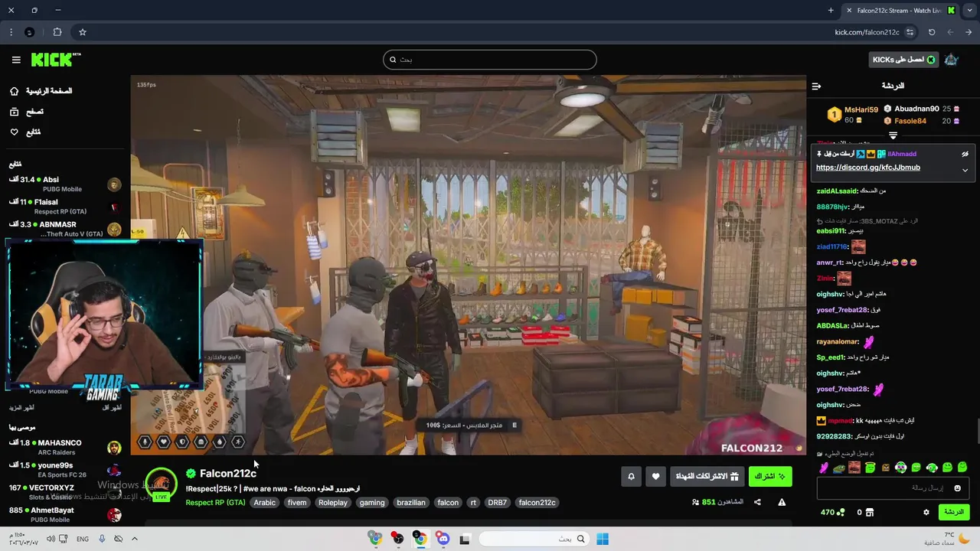This screenshot has height=551, width=980.
Task: Click the Get KICKs button
Action: coord(903,60)
